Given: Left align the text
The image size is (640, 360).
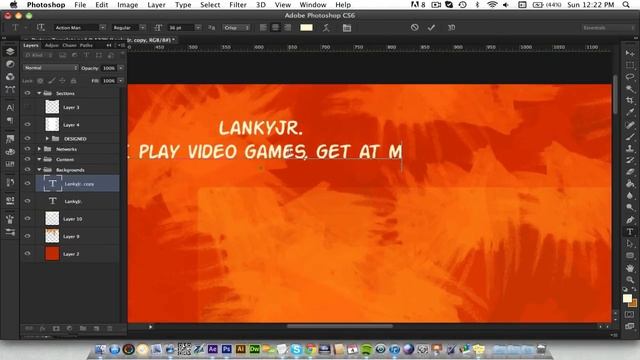Looking at the screenshot, I should click(263, 27).
